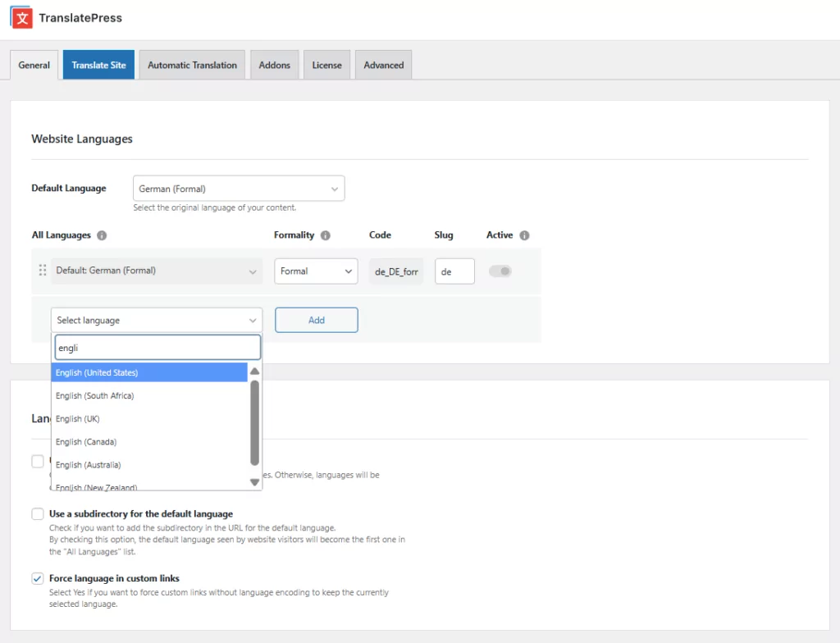Open the All Languages info tooltip icon
This screenshot has height=643, width=840.
click(x=102, y=235)
